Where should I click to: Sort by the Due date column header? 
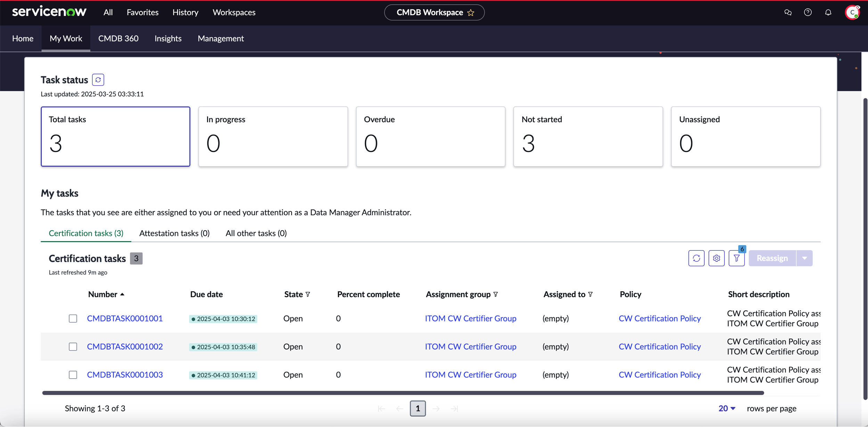point(206,294)
